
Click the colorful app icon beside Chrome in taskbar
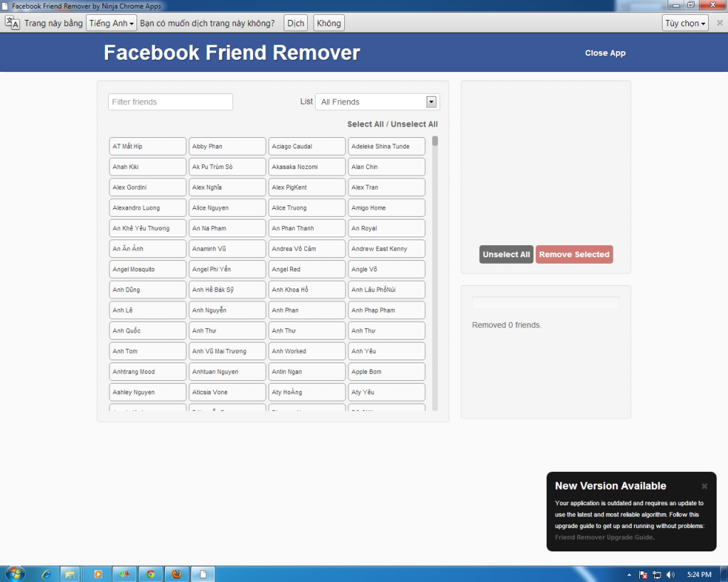(x=124, y=575)
